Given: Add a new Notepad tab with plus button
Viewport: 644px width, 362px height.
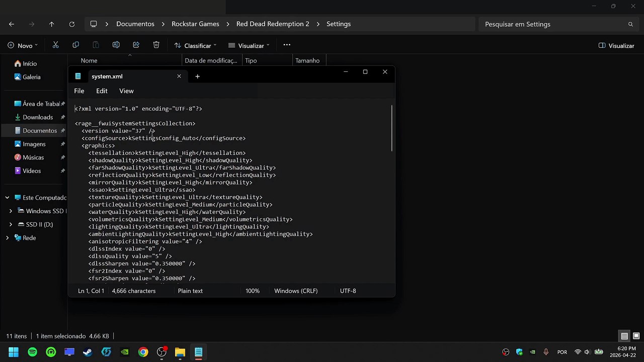Looking at the screenshot, I should pyautogui.click(x=197, y=76).
